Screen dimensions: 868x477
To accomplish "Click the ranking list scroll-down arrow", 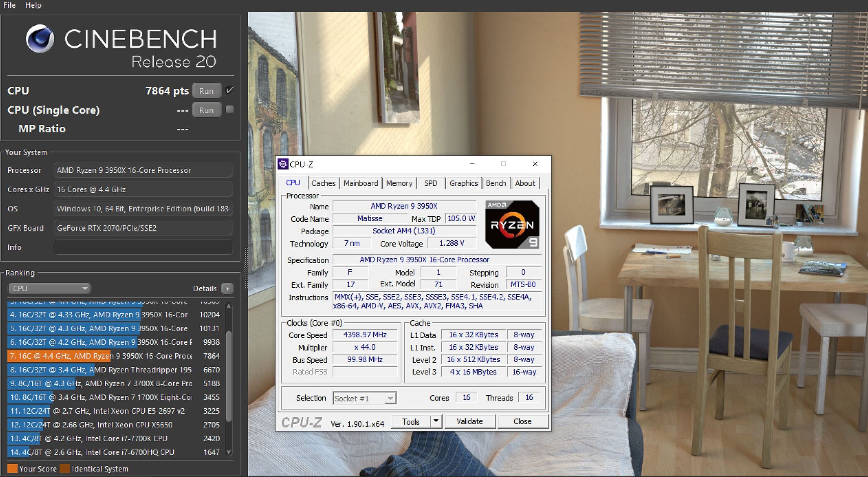I will click(229, 452).
